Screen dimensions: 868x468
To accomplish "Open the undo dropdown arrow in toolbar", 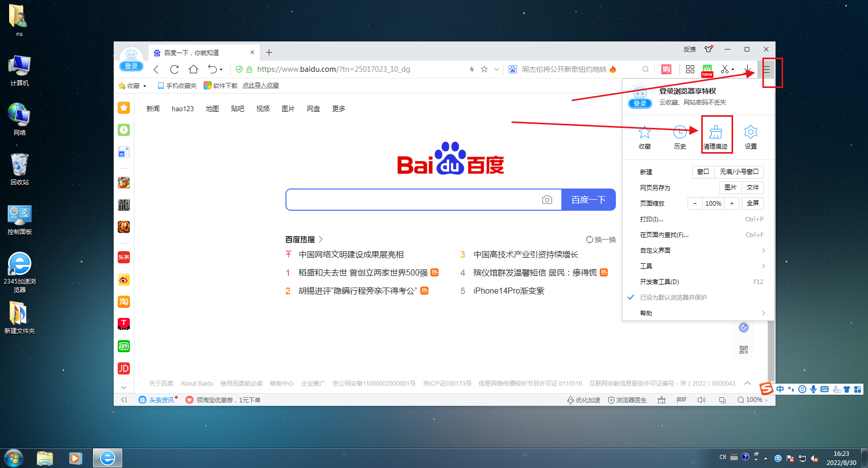I will 221,70.
